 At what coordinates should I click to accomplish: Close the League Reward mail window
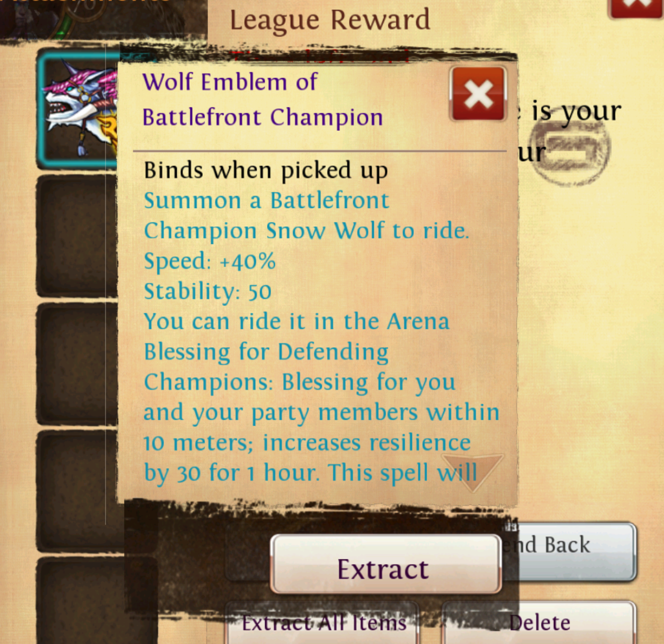tap(636, 7)
